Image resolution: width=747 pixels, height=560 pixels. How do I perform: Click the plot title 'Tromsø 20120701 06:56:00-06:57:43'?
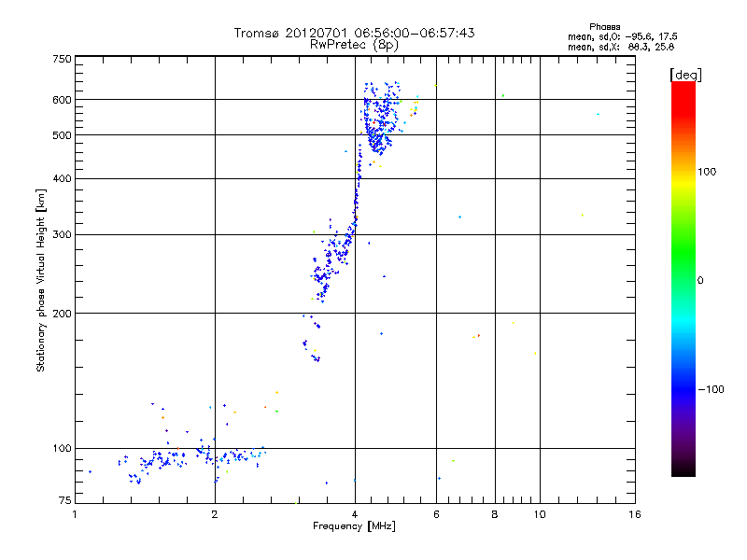pos(354,33)
